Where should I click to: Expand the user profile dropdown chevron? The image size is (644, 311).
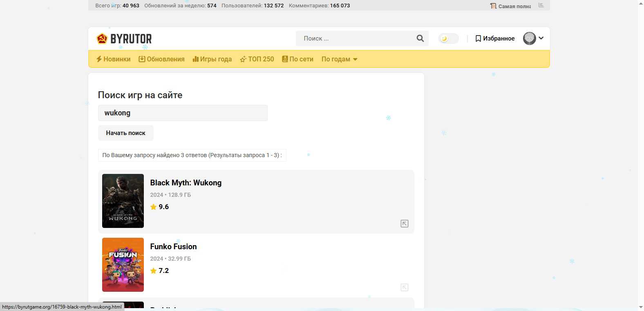click(541, 38)
